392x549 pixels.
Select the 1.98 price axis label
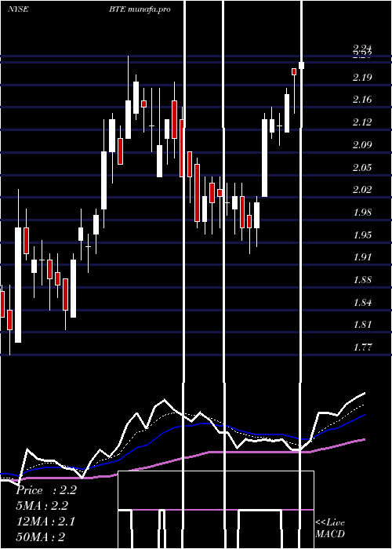click(362, 212)
